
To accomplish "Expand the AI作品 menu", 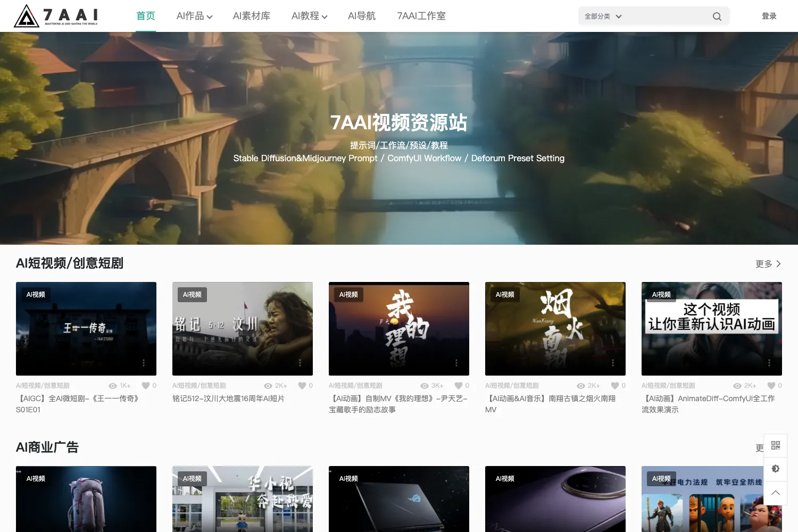I will (x=194, y=16).
